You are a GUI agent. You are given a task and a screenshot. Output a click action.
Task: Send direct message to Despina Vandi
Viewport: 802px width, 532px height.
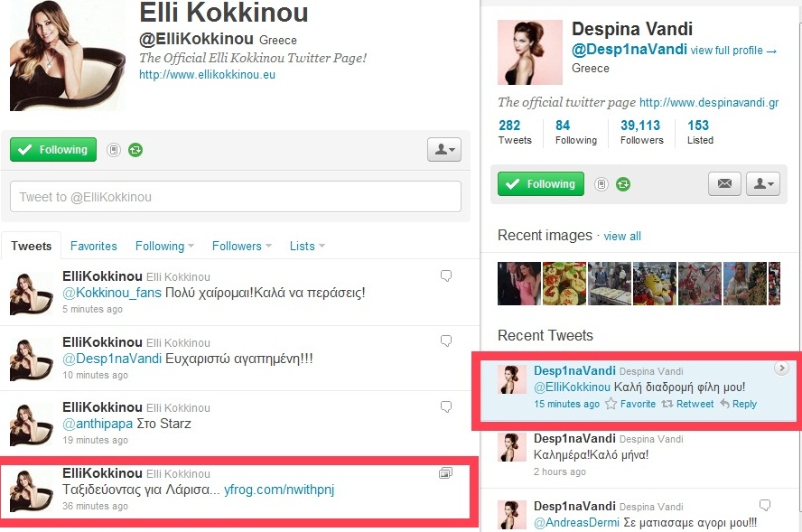[724, 183]
